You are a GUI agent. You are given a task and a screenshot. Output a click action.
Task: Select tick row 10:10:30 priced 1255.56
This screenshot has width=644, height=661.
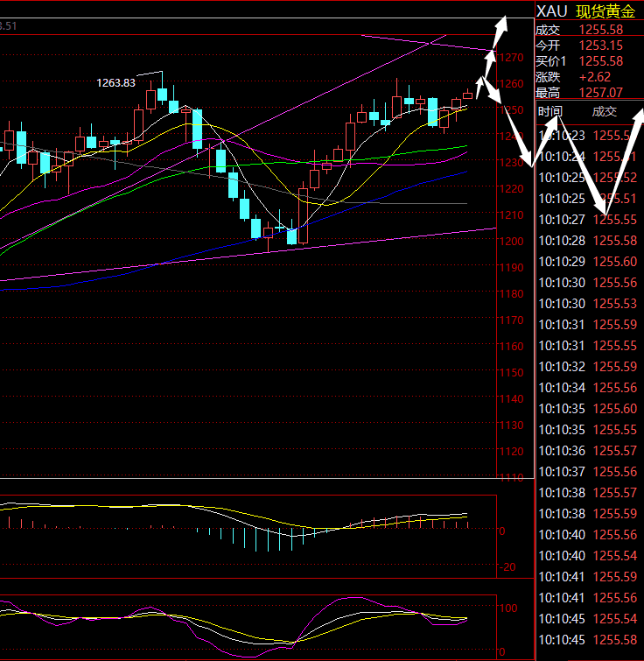[589, 283]
